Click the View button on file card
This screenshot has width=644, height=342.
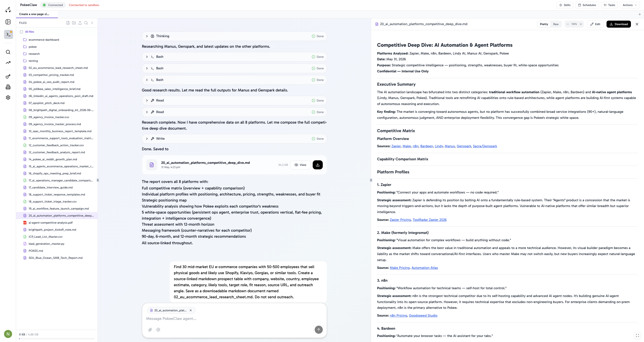pos(300,165)
